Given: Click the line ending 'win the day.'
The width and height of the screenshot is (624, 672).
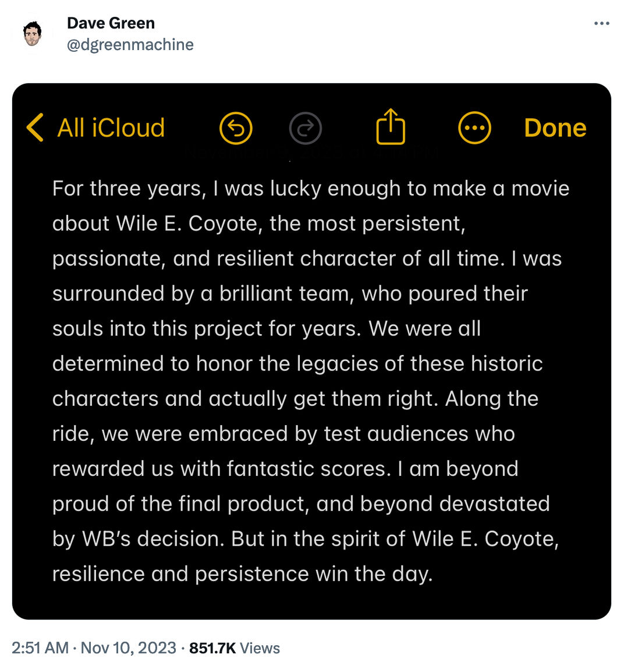Looking at the screenshot, I should tap(242, 574).
